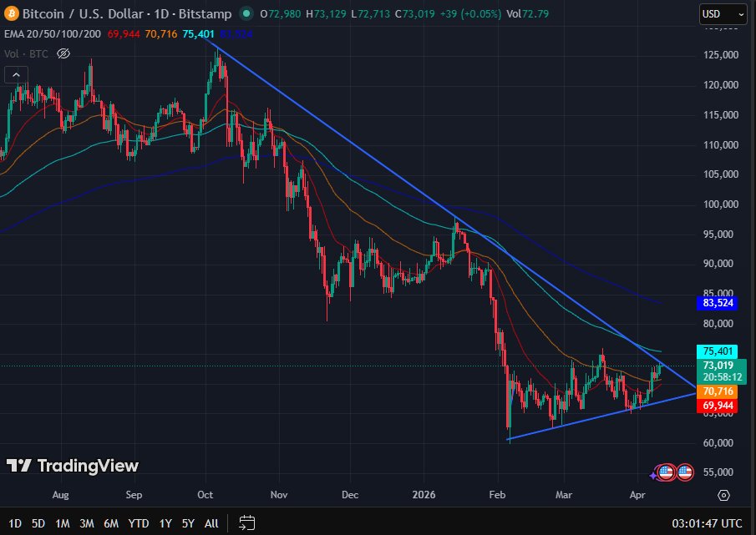Viewport: 756px width, 535px height.
Task: Select the 5Y time range
Action: pyautogui.click(x=188, y=523)
